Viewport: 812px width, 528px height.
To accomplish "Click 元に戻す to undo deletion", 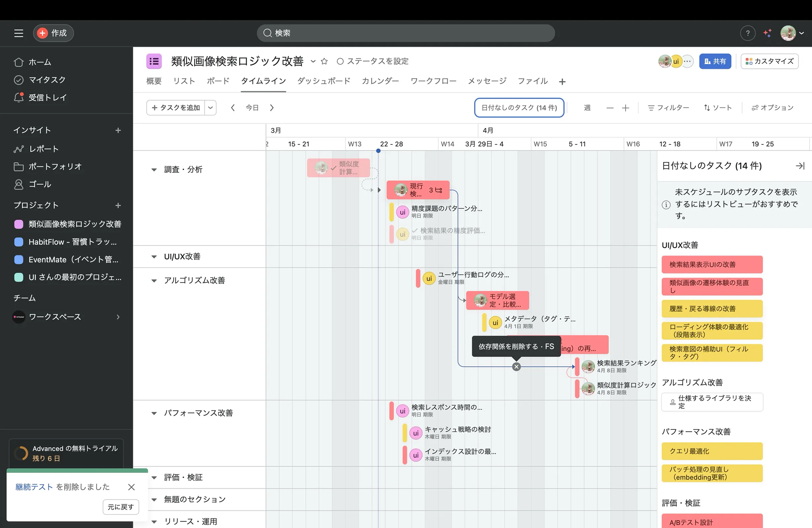I will [x=120, y=507].
